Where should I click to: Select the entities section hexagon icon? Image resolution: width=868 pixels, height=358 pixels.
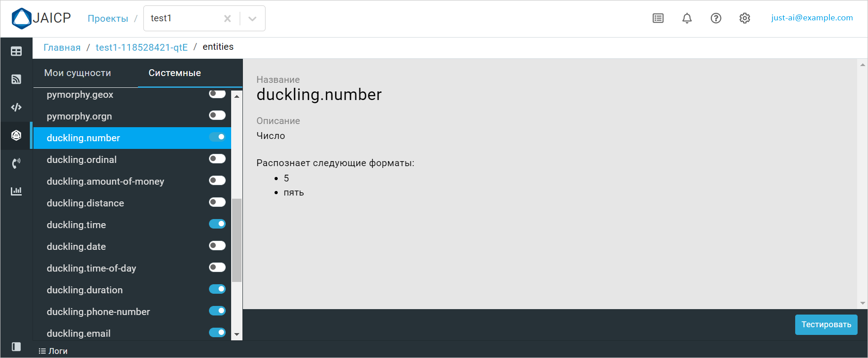pos(16,135)
